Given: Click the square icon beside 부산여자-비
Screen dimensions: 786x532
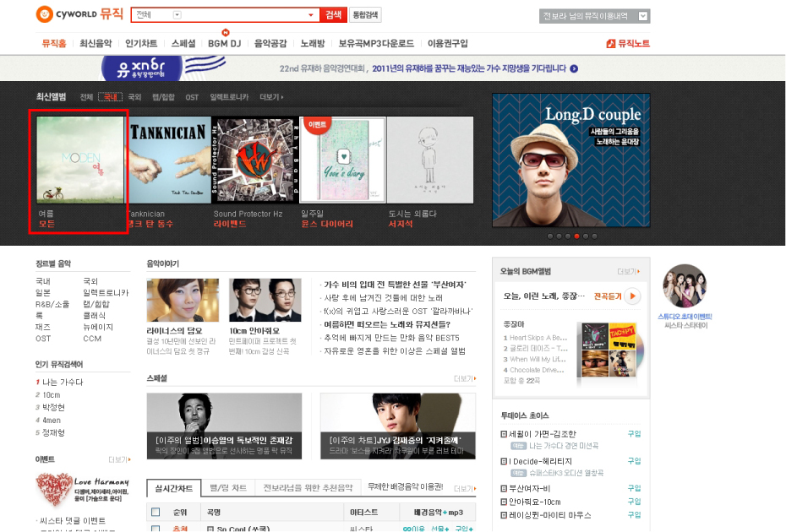Looking at the screenshot, I should (x=504, y=488).
